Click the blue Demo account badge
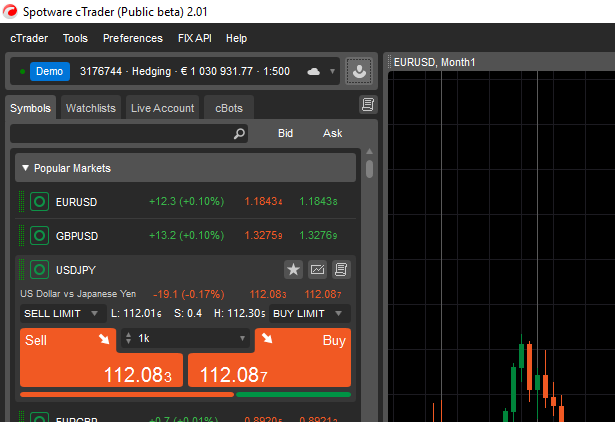The image size is (615, 422). [x=50, y=71]
